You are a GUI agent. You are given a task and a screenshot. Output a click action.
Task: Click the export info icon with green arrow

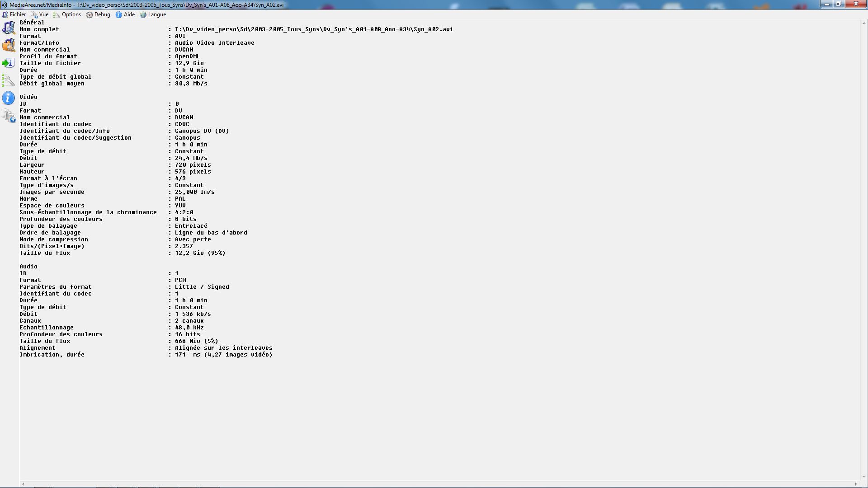9,63
